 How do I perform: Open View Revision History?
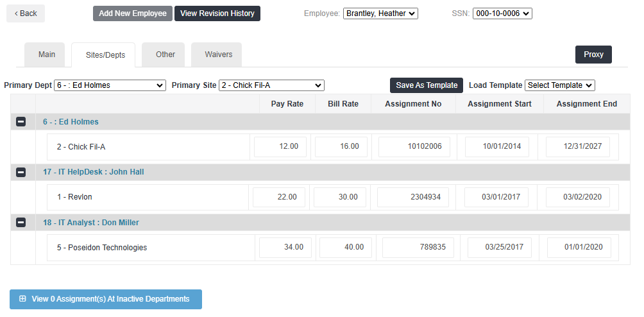(217, 13)
